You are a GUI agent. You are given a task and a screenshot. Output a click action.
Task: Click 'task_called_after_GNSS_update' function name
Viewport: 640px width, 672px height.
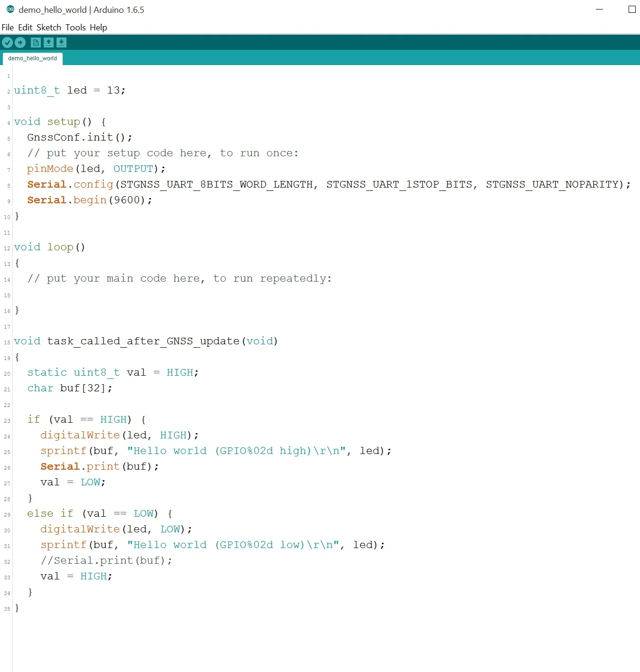143,341
